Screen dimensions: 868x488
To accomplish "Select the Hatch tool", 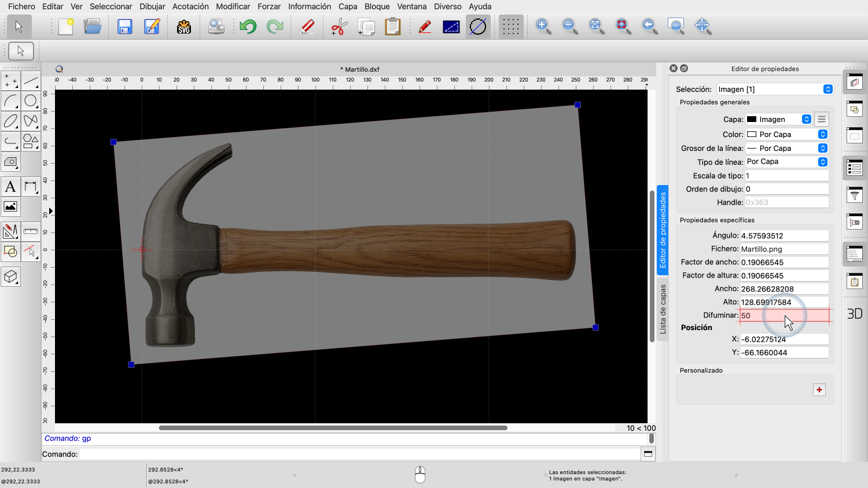I will pyautogui.click(x=10, y=162).
